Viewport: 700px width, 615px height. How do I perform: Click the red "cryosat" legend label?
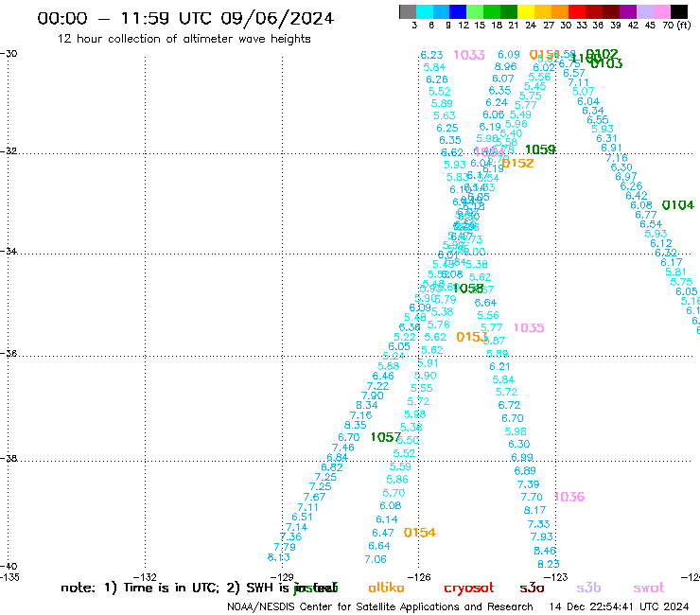point(469,589)
